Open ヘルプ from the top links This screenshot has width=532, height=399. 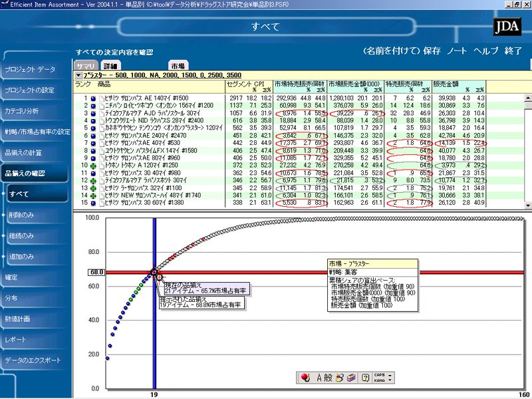tap(486, 51)
